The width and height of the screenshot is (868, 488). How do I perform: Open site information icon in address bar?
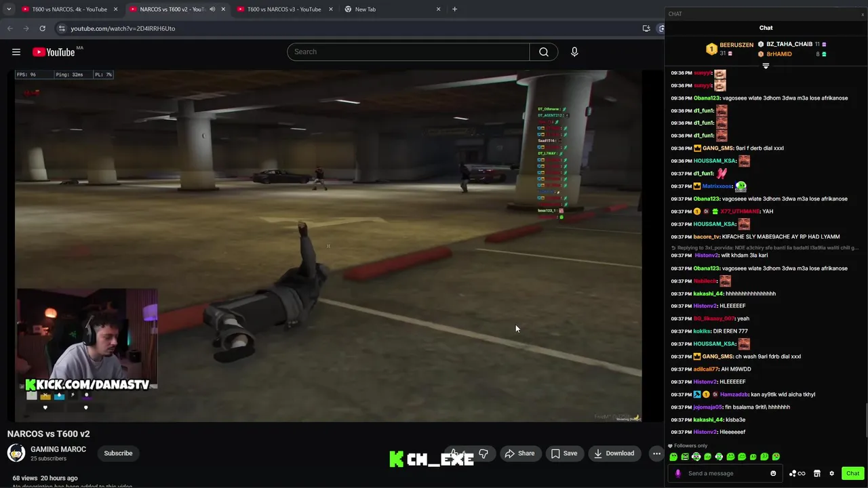coord(62,28)
